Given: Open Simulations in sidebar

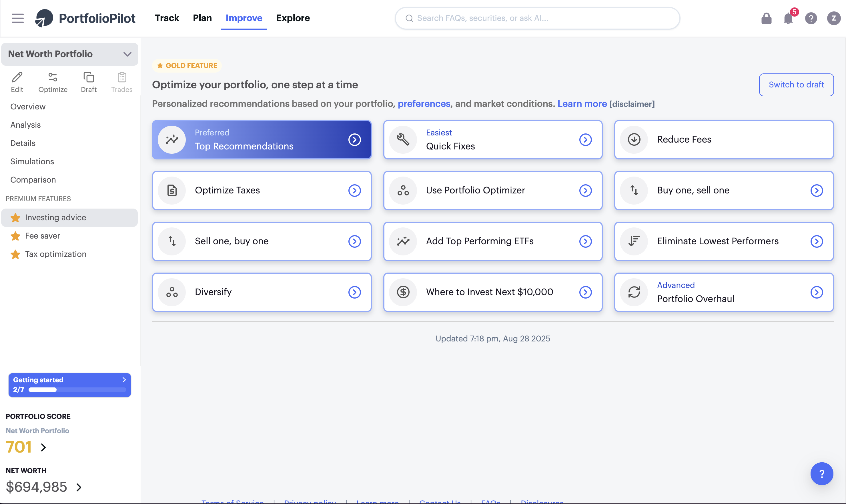Looking at the screenshot, I should (x=32, y=162).
